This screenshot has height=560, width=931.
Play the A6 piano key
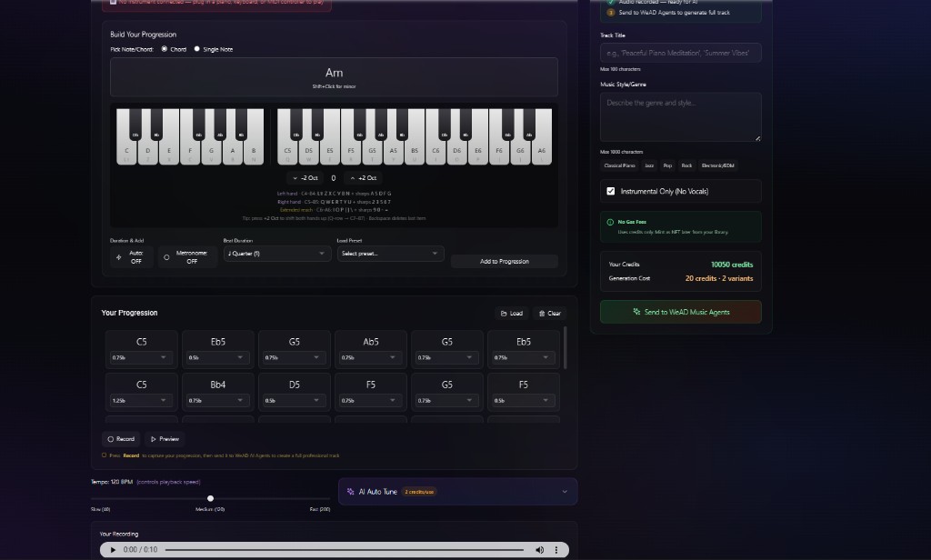542,152
